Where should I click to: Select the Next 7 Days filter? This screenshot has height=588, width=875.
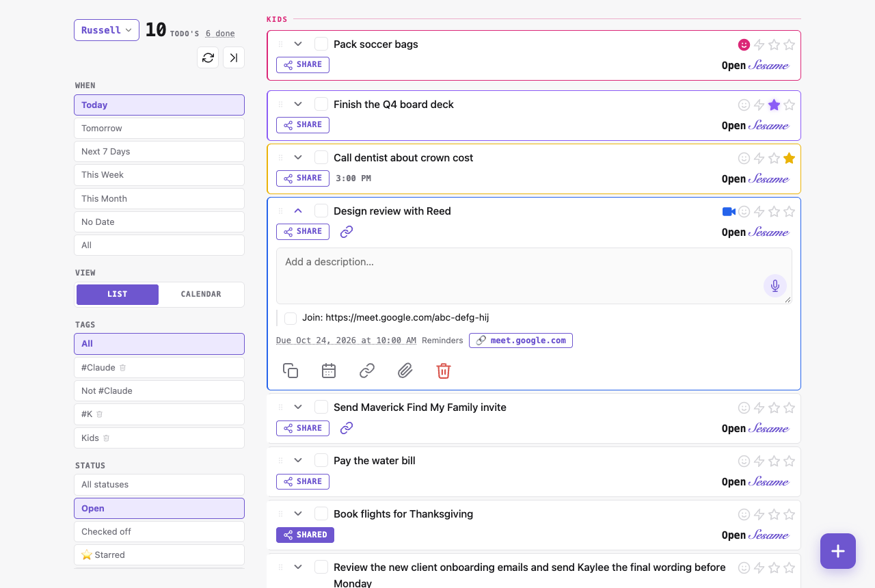[x=159, y=152]
